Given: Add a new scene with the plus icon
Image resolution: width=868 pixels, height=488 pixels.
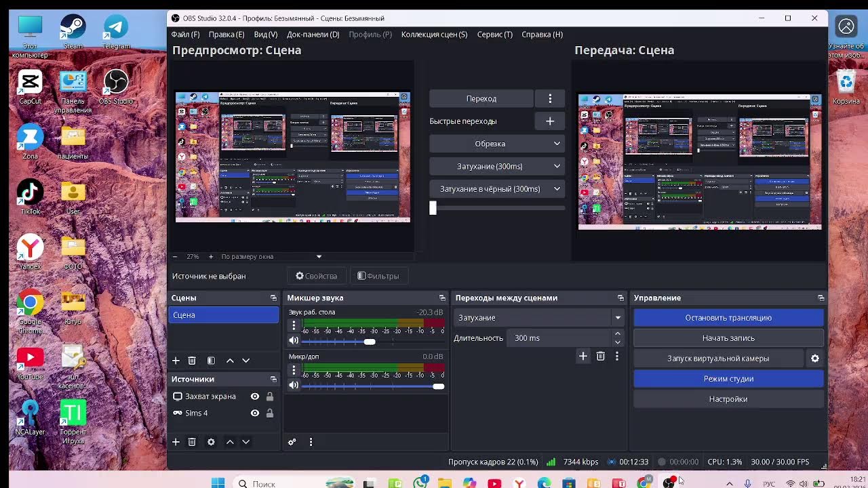Looking at the screenshot, I should tap(176, 361).
